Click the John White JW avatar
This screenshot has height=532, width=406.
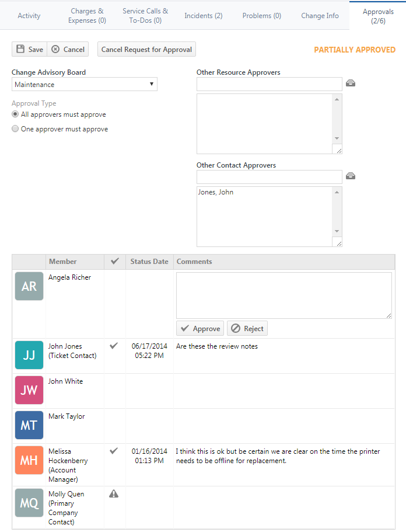tap(29, 391)
